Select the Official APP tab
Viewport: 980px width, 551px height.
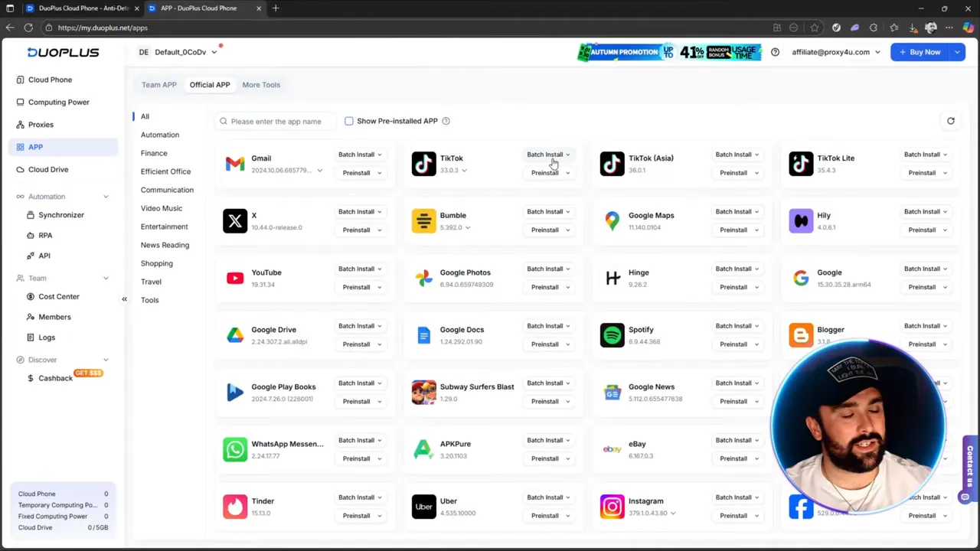coord(210,85)
